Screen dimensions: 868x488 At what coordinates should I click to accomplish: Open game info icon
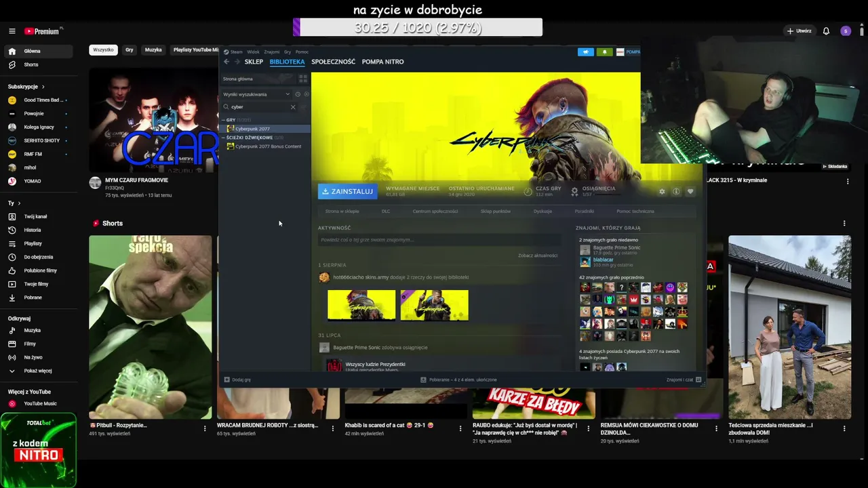pos(676,192)
